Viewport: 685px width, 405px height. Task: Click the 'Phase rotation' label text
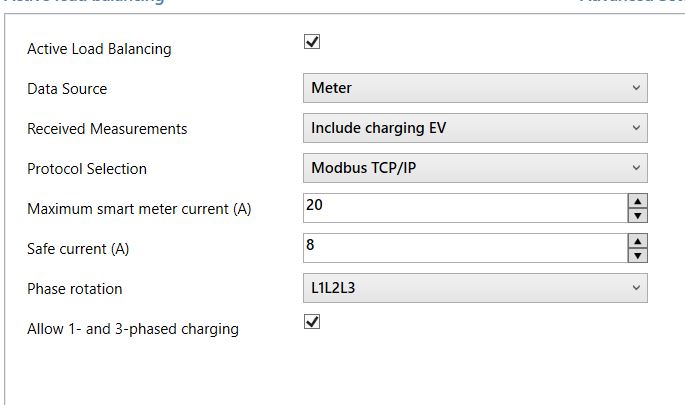75,289
